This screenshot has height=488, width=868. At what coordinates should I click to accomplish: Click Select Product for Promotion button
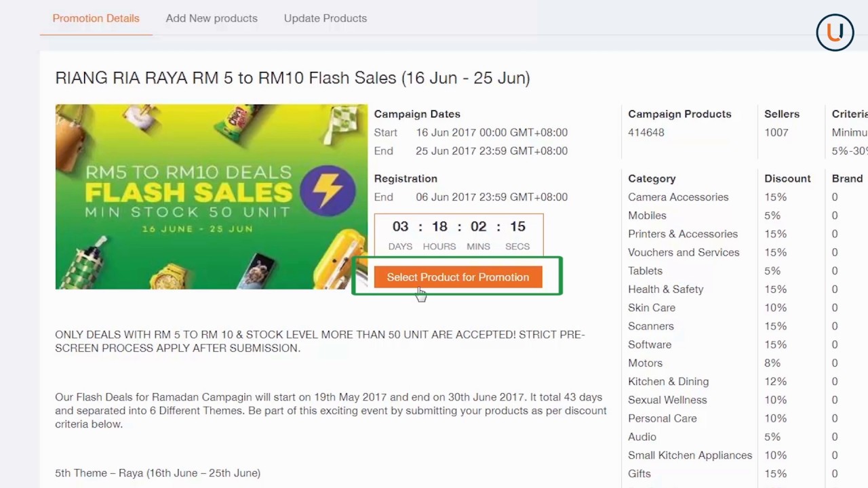coord(458,277)
